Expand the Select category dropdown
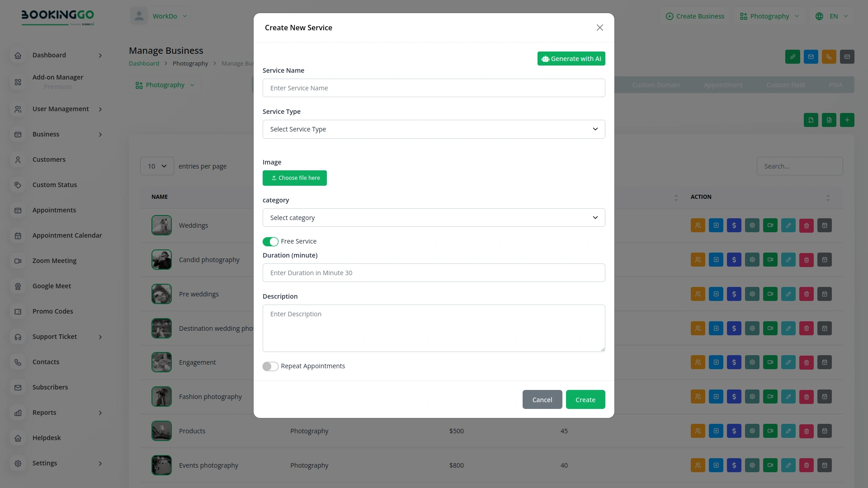 (434, 217)
